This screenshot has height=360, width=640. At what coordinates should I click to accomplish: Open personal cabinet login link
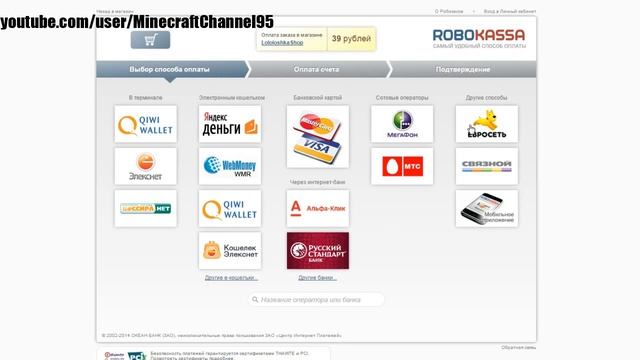tap(510, 11)
